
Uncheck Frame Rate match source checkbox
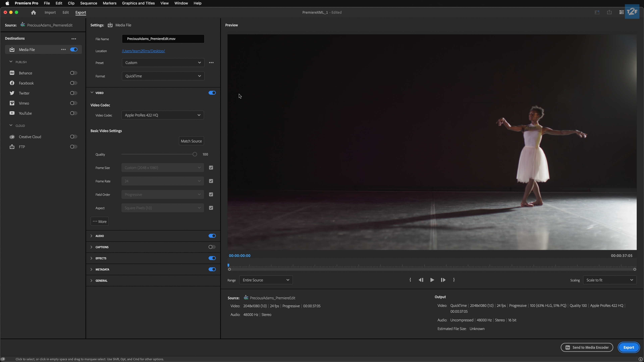click(x=211, y=181)
